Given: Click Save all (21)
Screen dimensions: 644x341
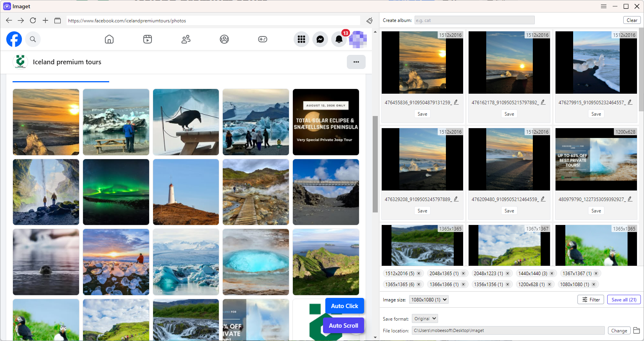Looking at the screenshot, I should click(x=624, y=300).
